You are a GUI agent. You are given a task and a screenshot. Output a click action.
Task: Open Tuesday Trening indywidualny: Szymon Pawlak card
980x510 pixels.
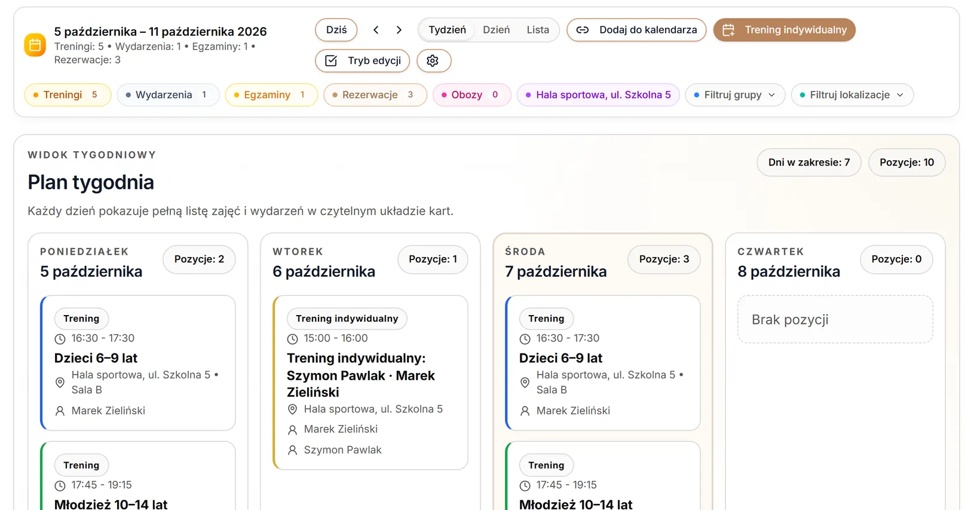pos(370,383)
